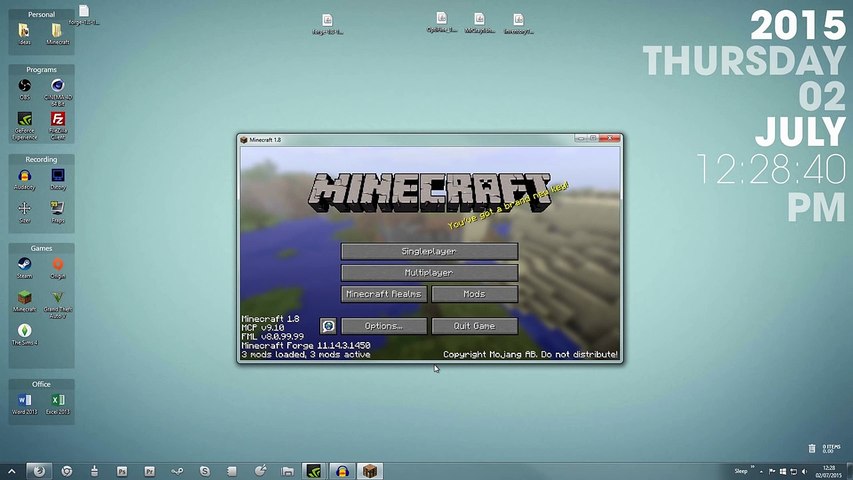This screenshot has width=853, height=480.
Task: Launch Minecraft from the Games group
Action: [x=24, y=301]
